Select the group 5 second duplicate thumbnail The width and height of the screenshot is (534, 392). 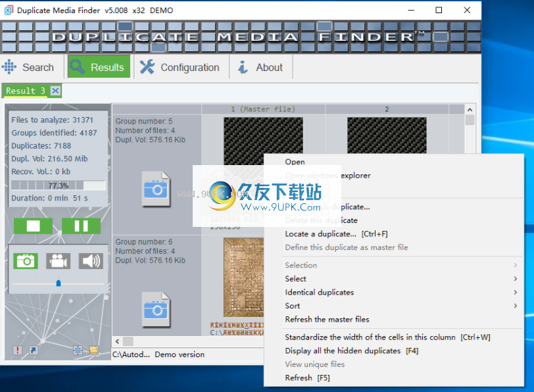click(387, 135)
